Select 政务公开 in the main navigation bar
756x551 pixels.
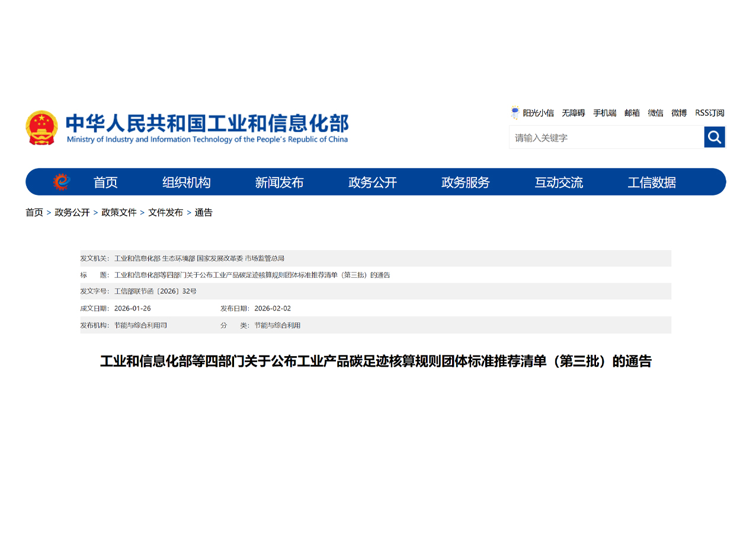point(372,182)
